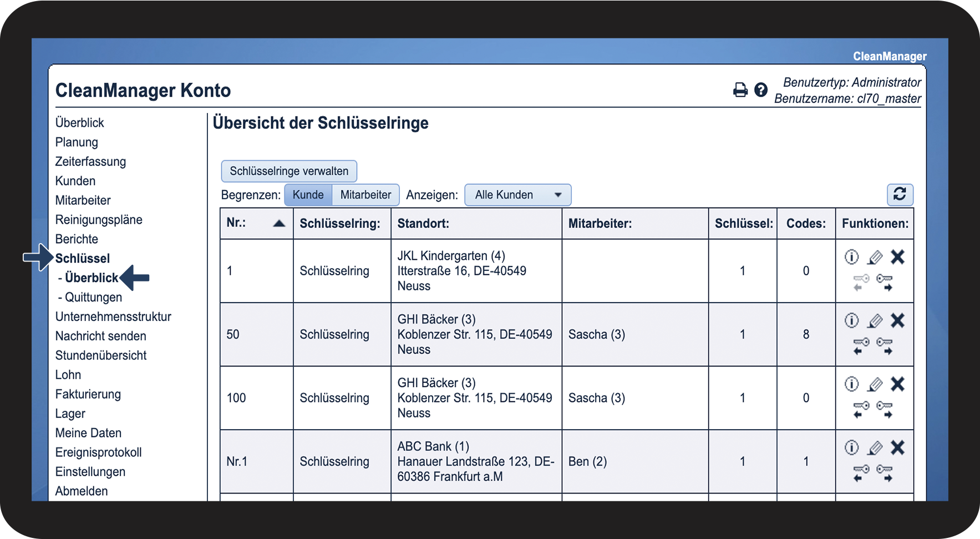The image size is (980, 539).
Task: Click the print icon in the header
Action: tap(740, 90)
